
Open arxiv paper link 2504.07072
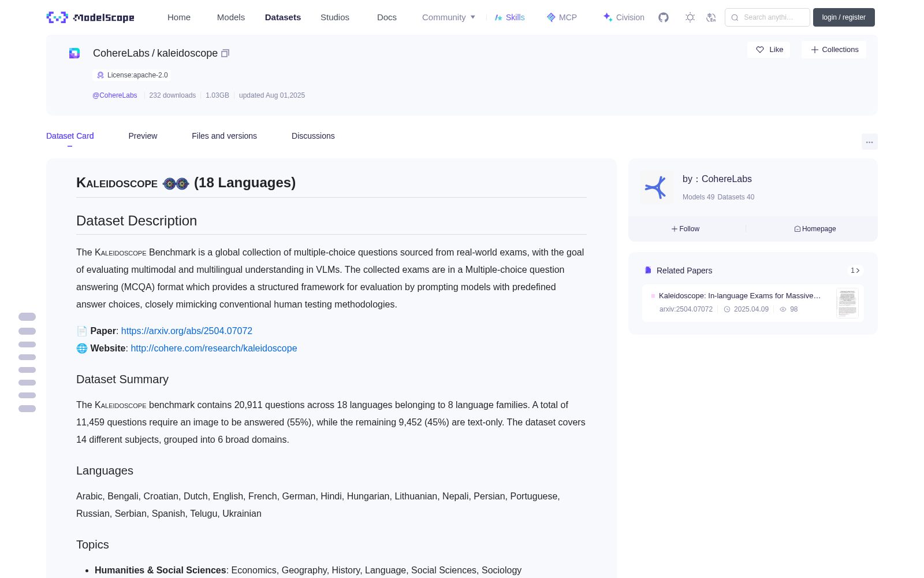click(x=187, y=331)
